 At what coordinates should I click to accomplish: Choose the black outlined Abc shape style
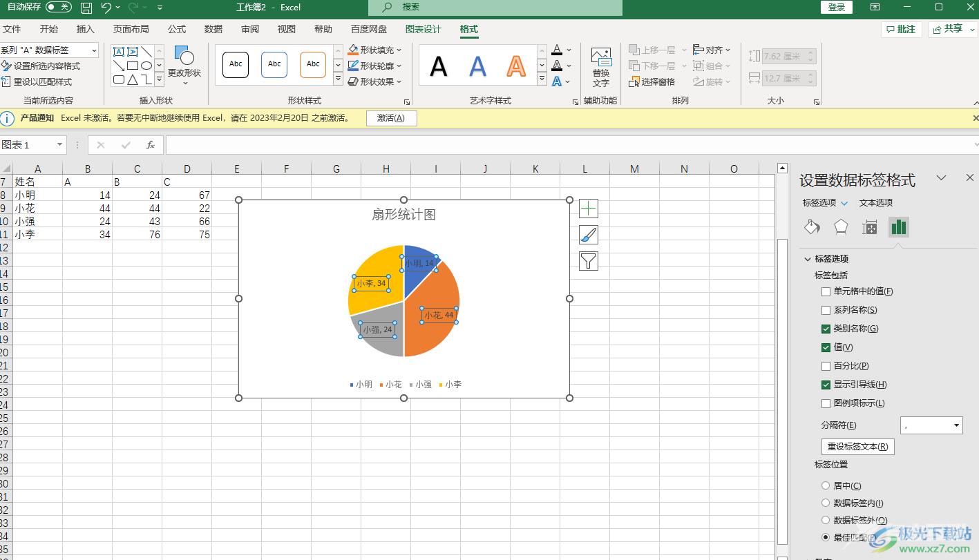click(x=236, y=64)
